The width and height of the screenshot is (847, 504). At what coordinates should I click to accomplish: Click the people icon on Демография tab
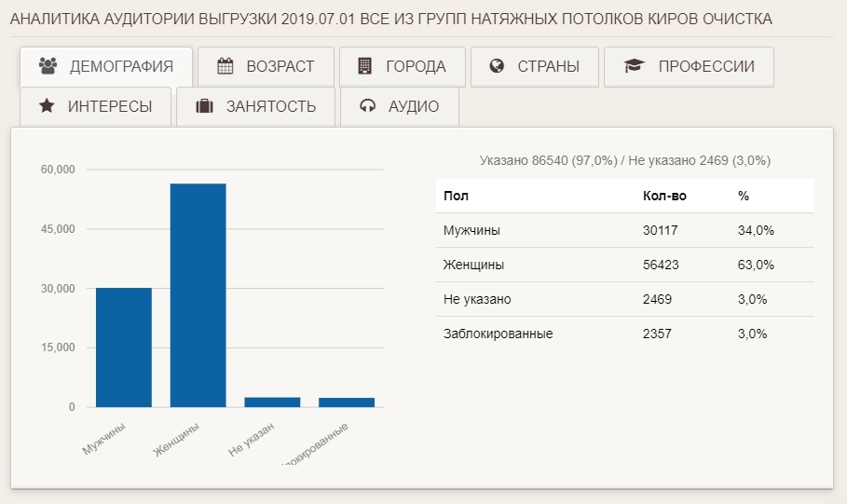click(48, 66)
